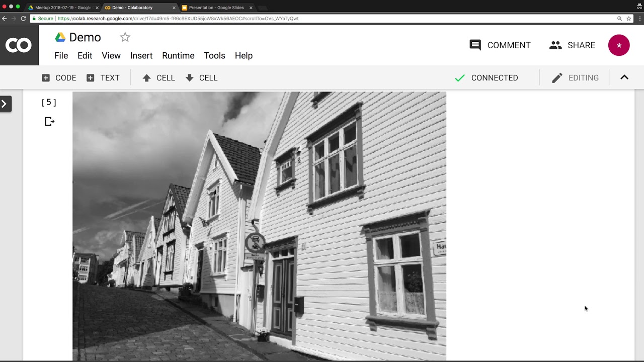Viewport: 644px width, 362px height.
Task: Click the output toggle icon under cell 5
Action: coord(49,121)
